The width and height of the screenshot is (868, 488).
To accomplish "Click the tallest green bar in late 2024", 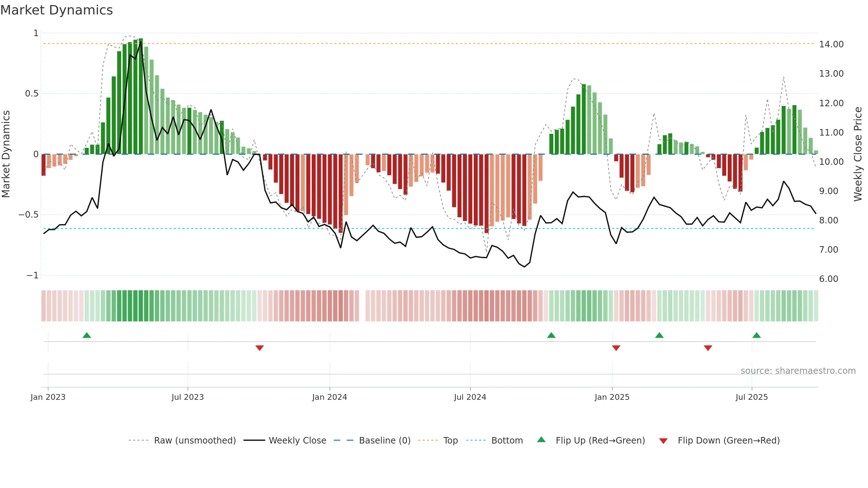I will [584, 119].
